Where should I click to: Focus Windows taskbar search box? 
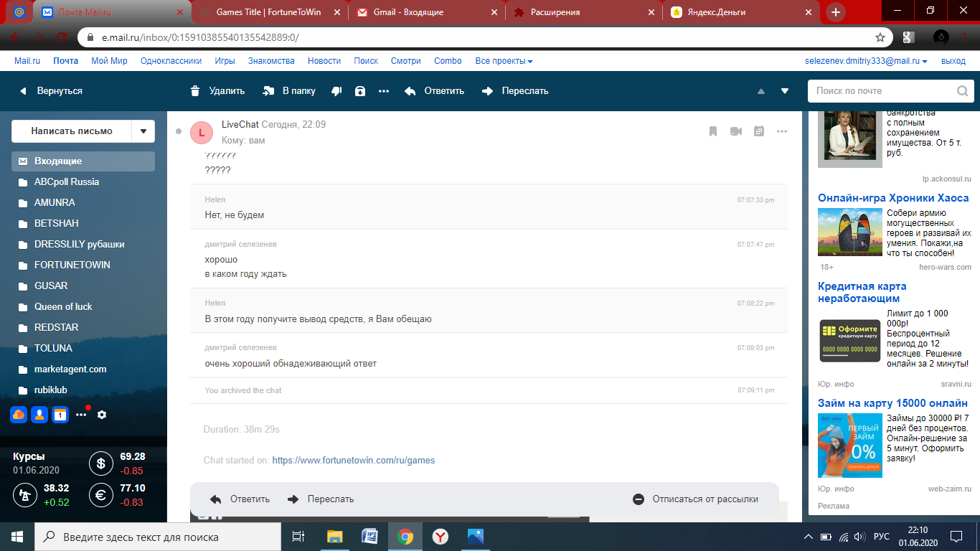coord(158,537)
